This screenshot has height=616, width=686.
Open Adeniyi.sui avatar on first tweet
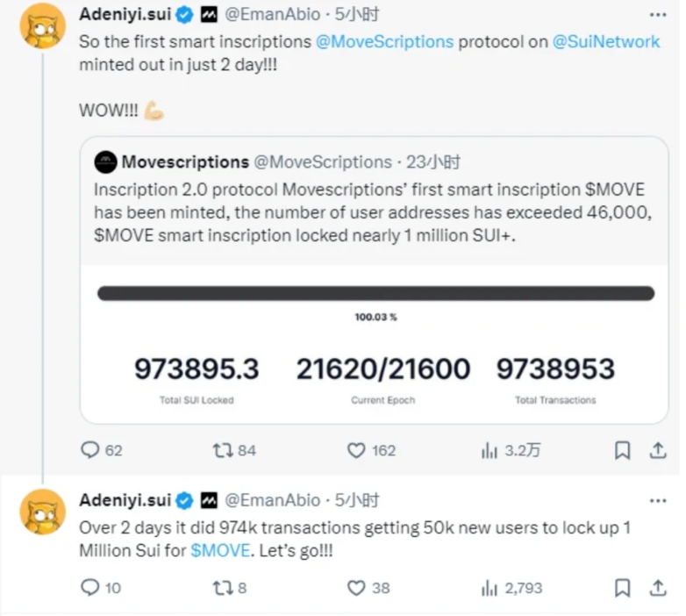pyautogui.click(x=42, y=25)
